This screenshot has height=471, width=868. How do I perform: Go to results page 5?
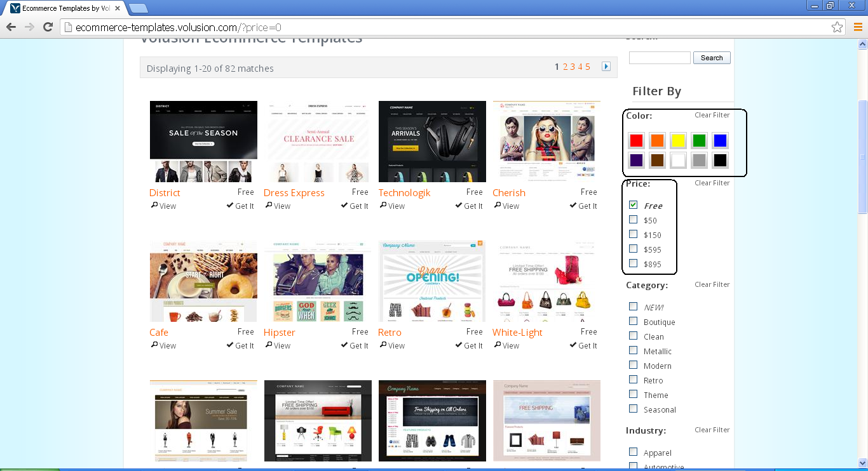[x=588, y=67]
